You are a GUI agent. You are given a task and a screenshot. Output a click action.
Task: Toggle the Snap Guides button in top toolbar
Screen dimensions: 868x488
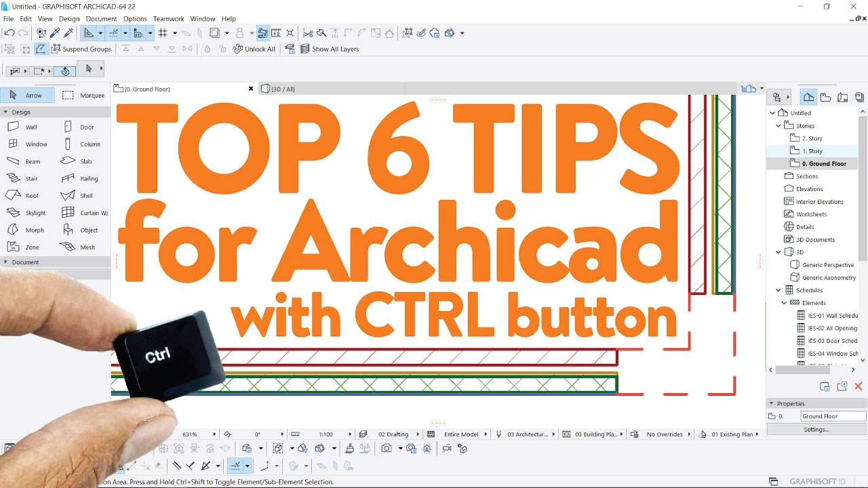(113, 33)
